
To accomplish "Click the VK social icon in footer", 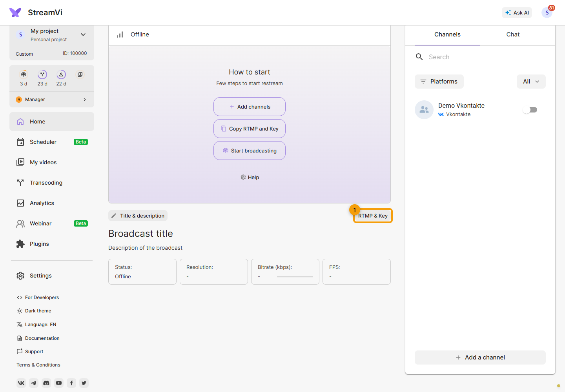I will pyautogui.click(x=21, y=383).
